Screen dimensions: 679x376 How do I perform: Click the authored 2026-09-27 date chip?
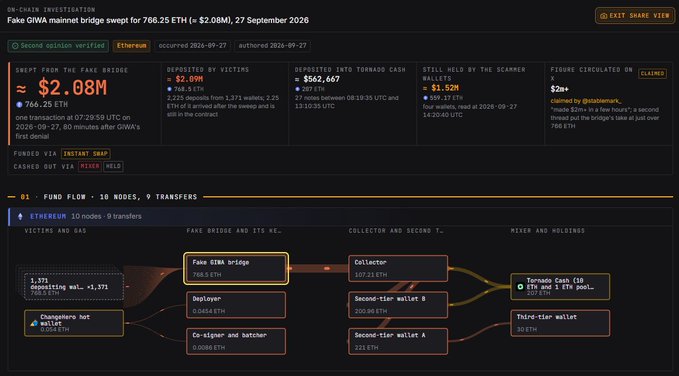coord(272,46)
